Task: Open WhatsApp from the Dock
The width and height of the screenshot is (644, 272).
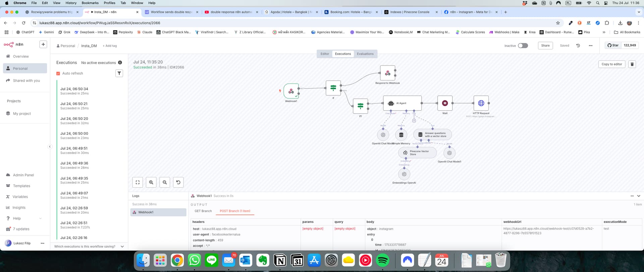Action: 195,260
